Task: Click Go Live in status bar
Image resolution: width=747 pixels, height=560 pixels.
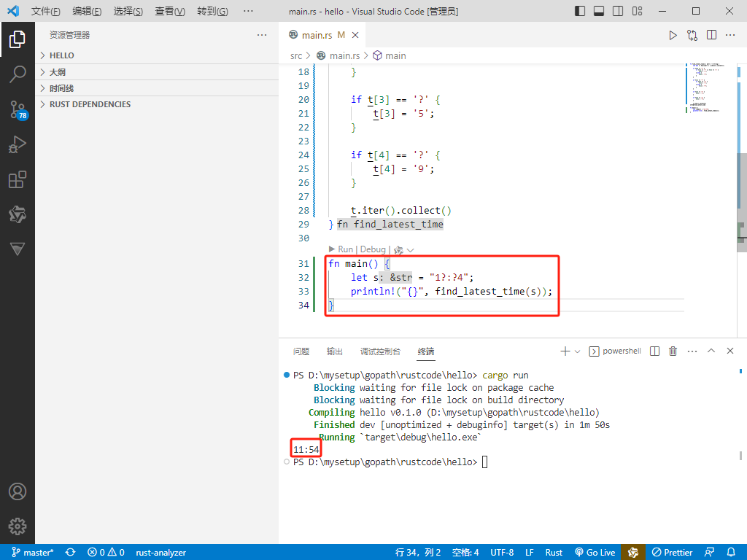Action: [x=595, y=553]
